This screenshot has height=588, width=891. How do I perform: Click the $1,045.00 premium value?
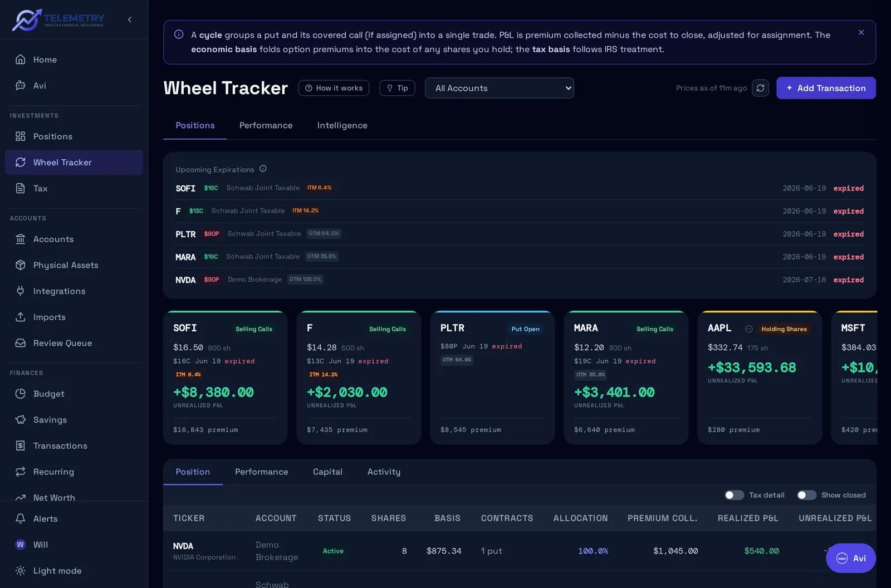pos(675,551)
